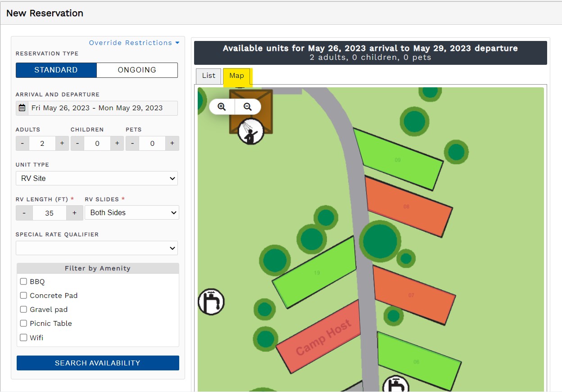Open the RV Slides dropdown

(131, 213)
